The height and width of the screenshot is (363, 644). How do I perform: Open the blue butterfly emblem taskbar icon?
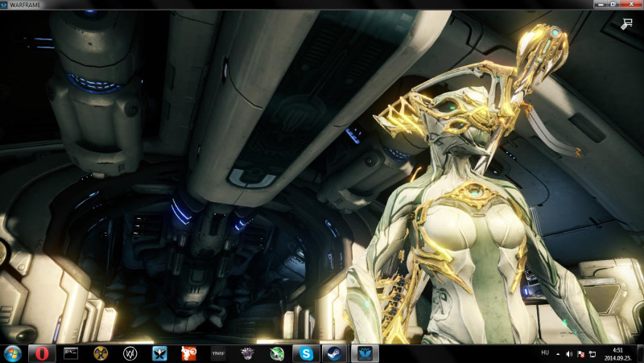(x=159, y=353)
